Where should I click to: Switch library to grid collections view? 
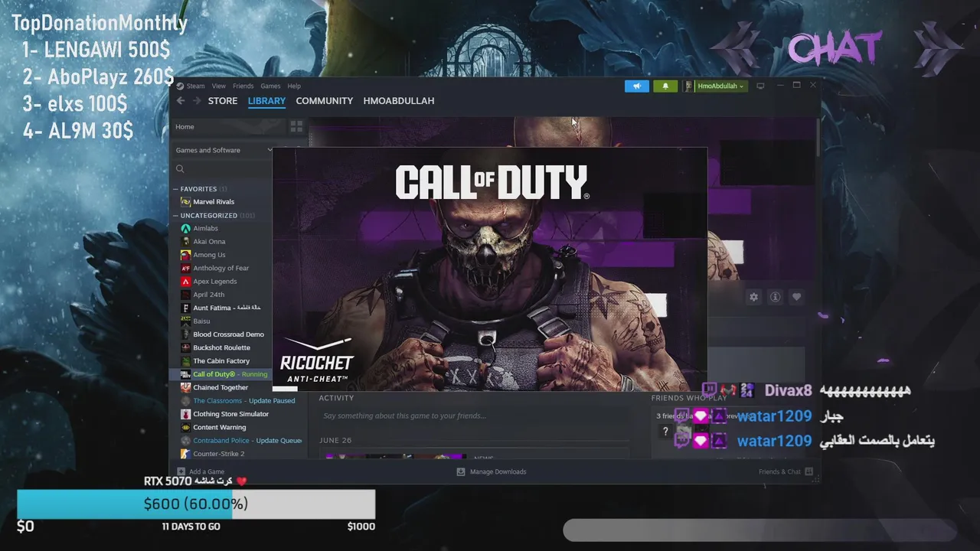296,126
